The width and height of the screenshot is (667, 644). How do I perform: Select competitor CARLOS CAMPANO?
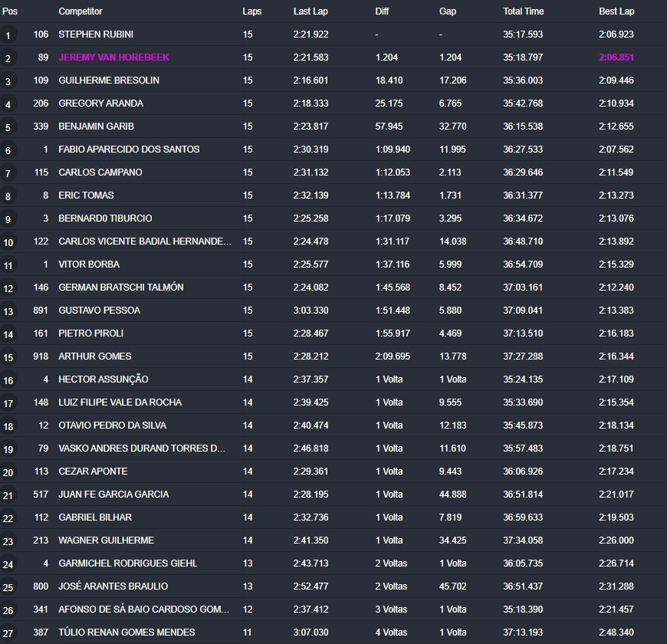coord(100,172)
